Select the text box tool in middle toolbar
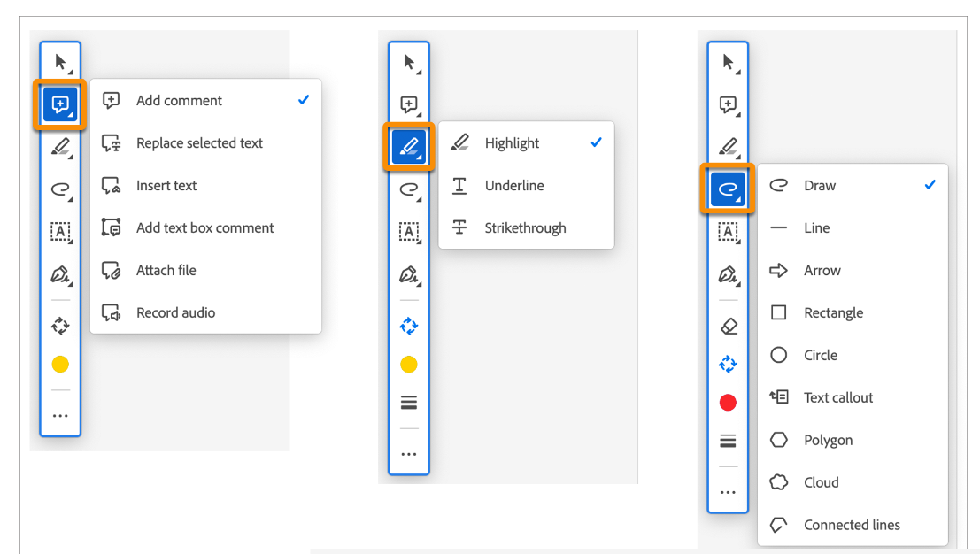The height and width of the screenshot is (554, 980). tap(409, 232)
